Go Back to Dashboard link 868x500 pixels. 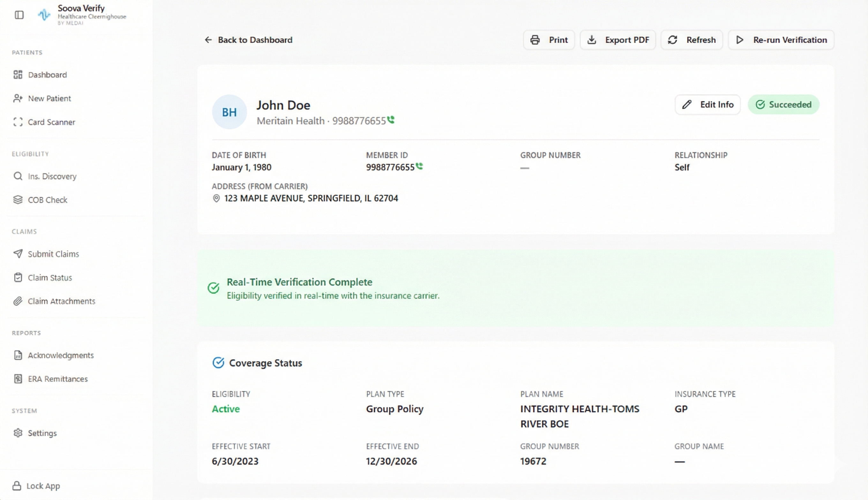[249, 40]
